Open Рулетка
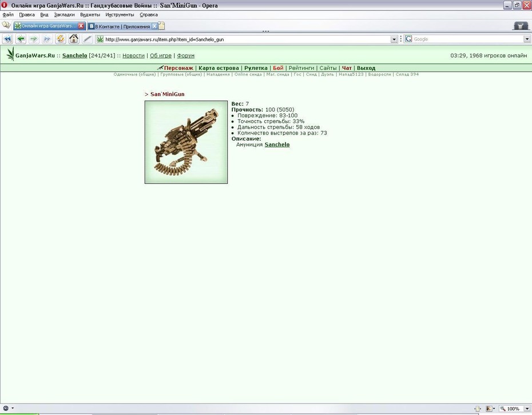This screenshot has height=415, width=532. (256, 68)
